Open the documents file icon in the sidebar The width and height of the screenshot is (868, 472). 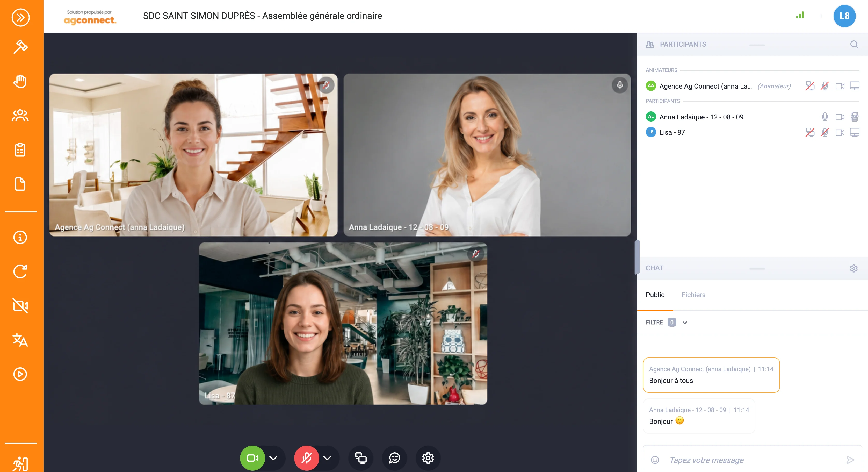point(20,184)
